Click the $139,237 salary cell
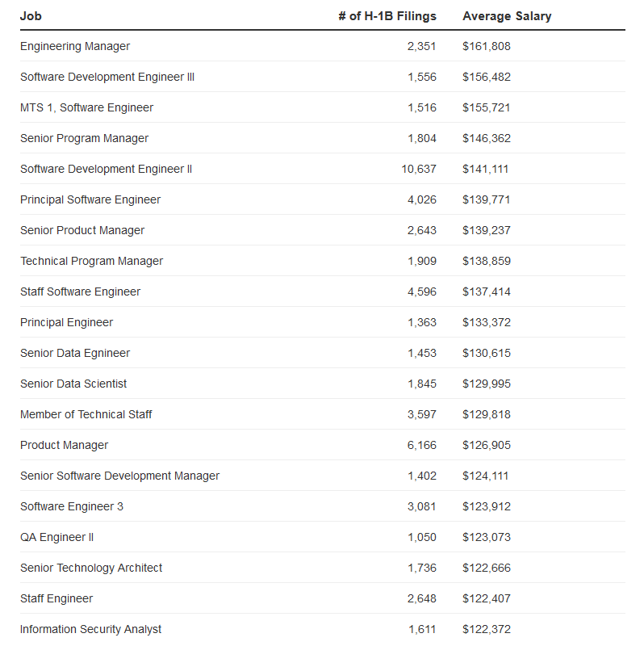This screenshot has width=644, height=646. pyautogui.click(x=487, y=230)
